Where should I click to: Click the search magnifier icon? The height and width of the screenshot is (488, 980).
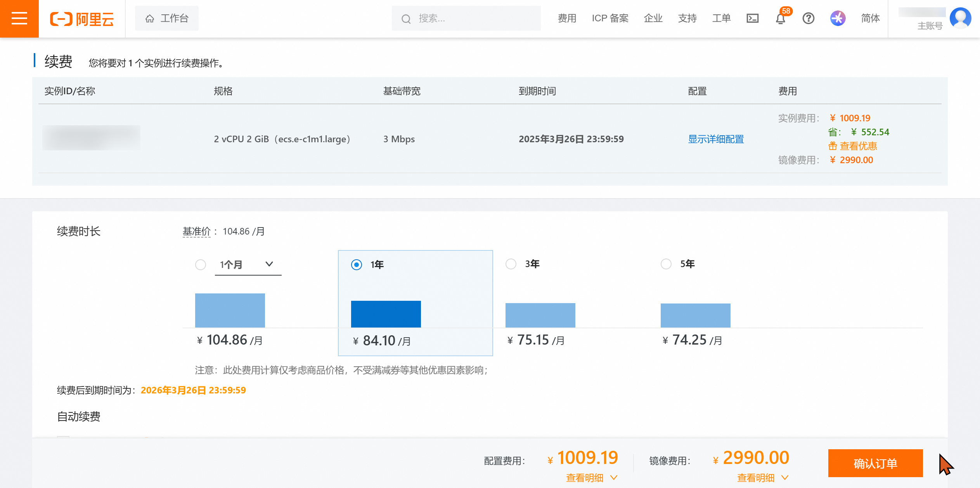(x=406, y=19)
